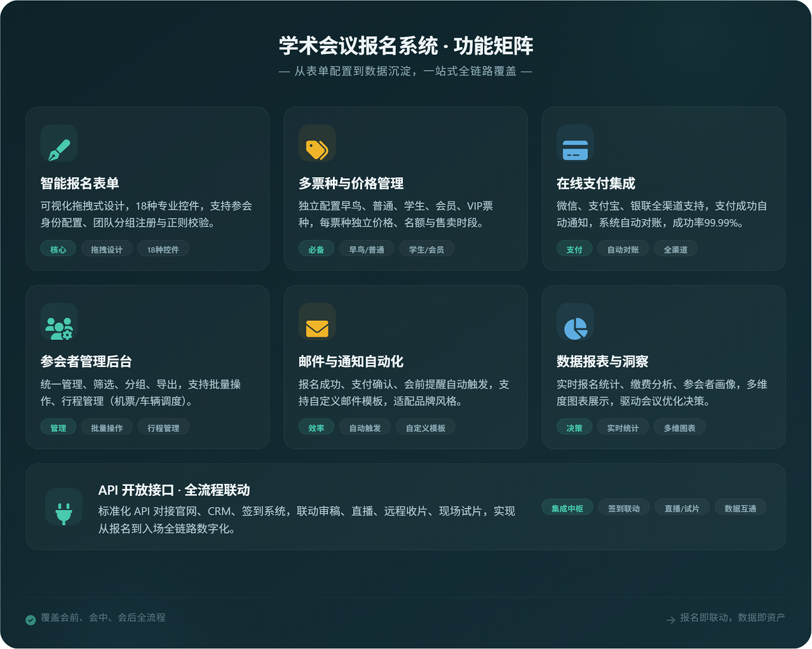This screenshot has height=649, width=812.
Task: Select the 直播/试片 tag
Action: pos(682,508)
